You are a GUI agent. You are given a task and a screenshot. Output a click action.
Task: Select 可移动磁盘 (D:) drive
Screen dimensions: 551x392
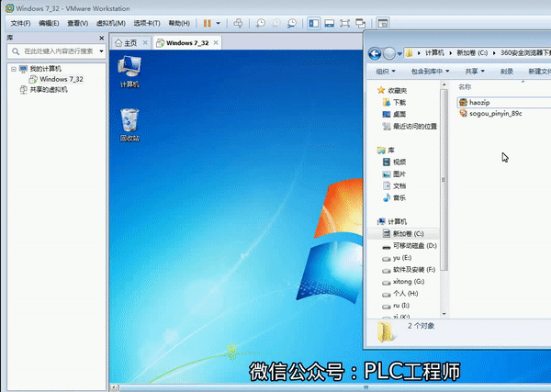coord(415,245)
